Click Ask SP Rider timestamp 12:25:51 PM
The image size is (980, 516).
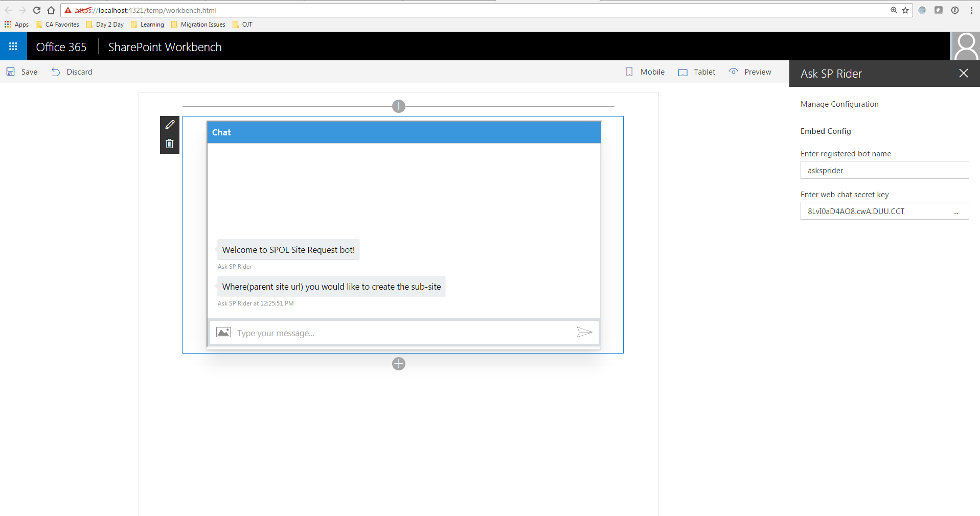click(x=256, y=303)
